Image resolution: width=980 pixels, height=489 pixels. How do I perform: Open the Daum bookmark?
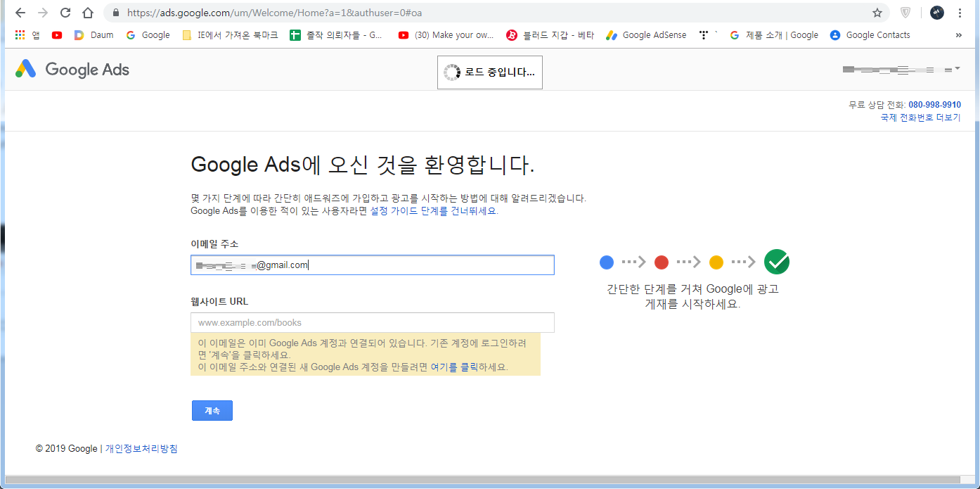tap(94, 35)
